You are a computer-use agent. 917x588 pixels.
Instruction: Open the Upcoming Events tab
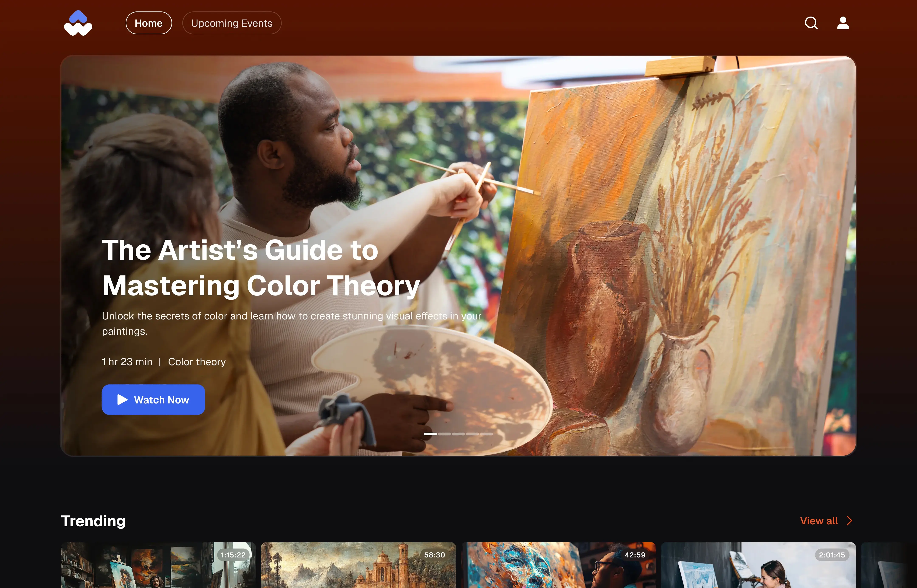232,23
